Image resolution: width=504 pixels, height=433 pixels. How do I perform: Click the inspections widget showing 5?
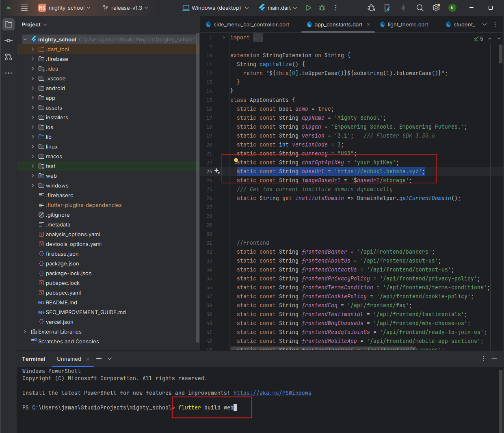coord(478,39)
